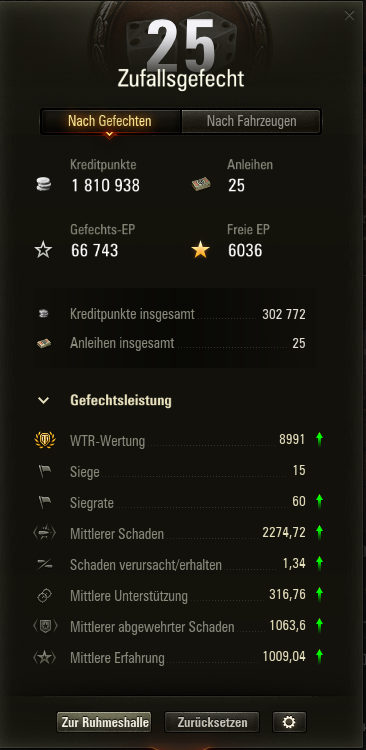
Task: Close the Zufallsgefecht statistics panel
Action: point(350,16)
